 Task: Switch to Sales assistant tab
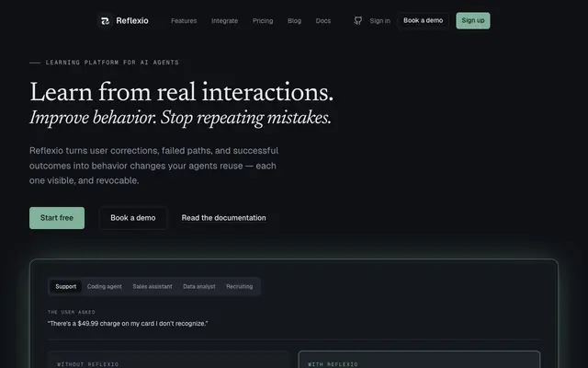pyautogui.click(x=153, y=286)
